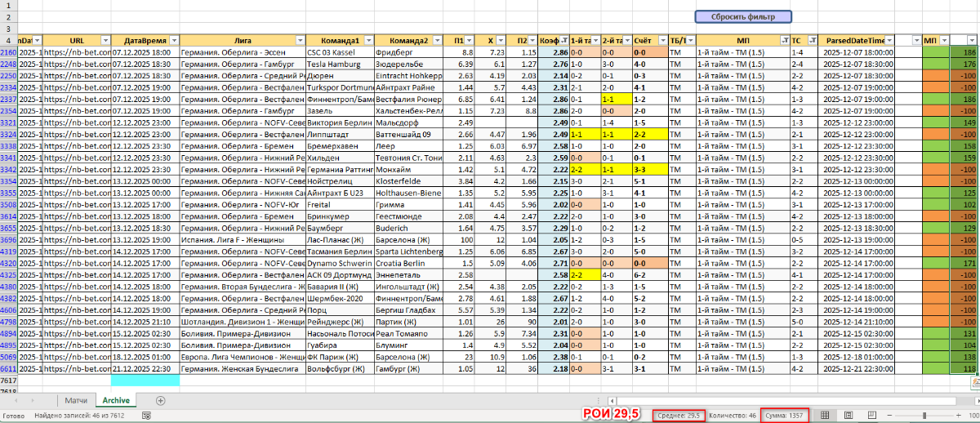
Task: Switch to Normal view in status bar
Action: 825,416
